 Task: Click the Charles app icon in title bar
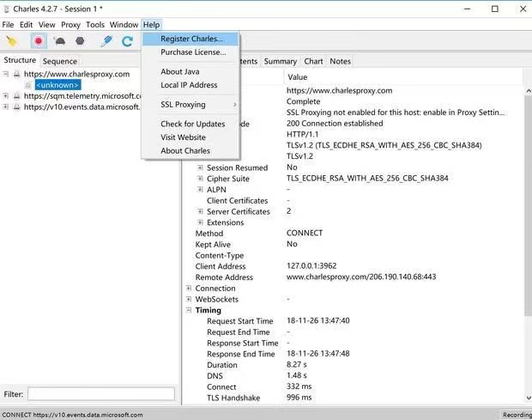(7, 9)
